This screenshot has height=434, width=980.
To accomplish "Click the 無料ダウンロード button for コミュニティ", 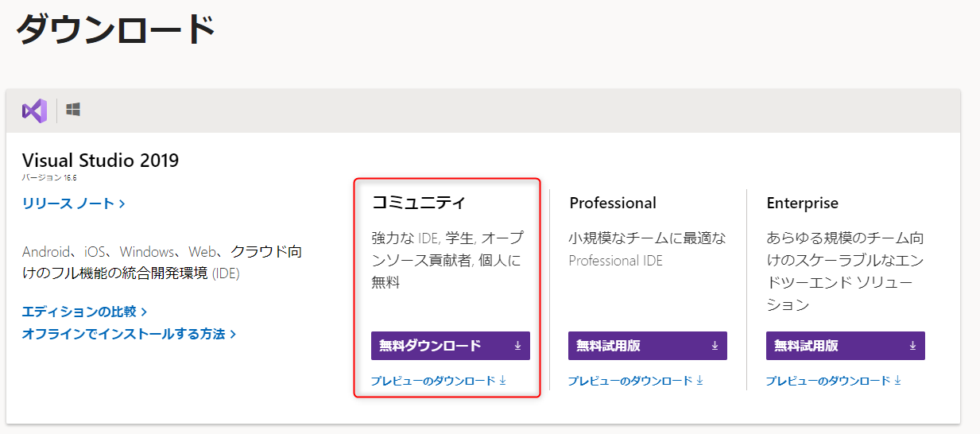I will (451, 346).
